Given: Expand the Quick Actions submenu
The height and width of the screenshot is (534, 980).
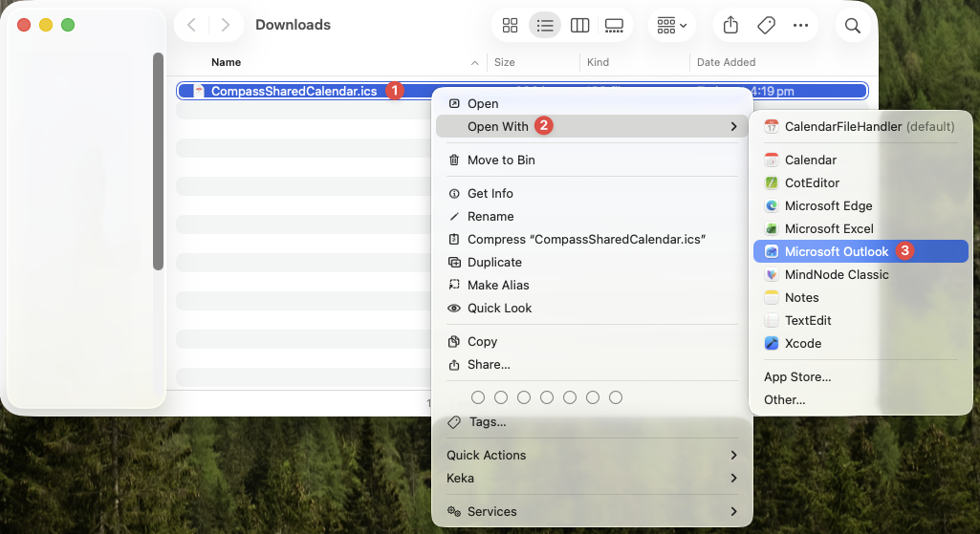Looking at the screenshot, I should pos(592,456).
